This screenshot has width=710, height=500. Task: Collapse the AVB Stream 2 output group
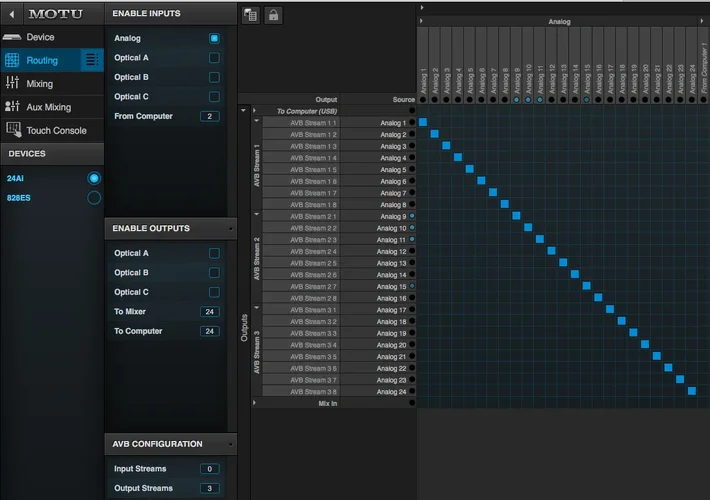click(x=256, y=214)
